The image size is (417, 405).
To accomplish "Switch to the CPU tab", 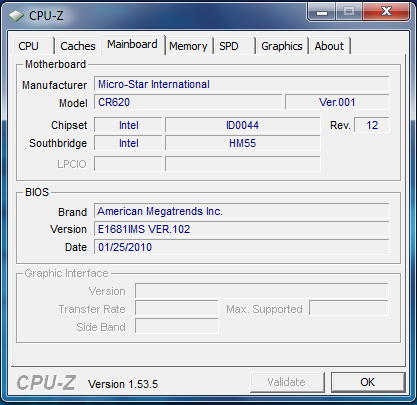I will pos(34,46).
